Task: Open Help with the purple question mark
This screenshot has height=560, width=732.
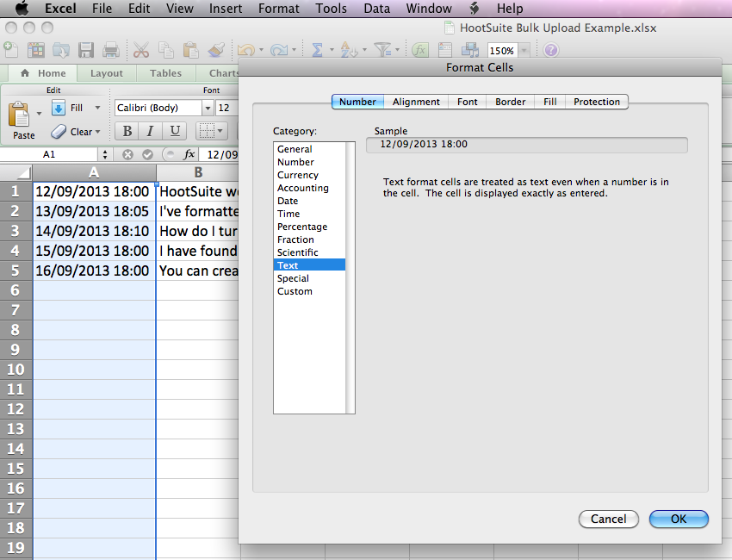Action: [x=551, y=49]
